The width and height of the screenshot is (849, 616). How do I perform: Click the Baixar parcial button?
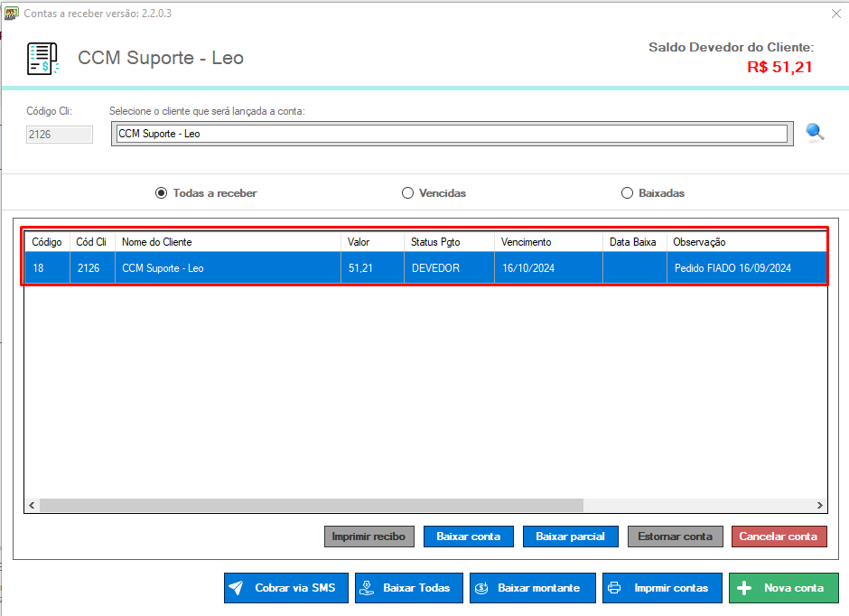tap(570, 537)
